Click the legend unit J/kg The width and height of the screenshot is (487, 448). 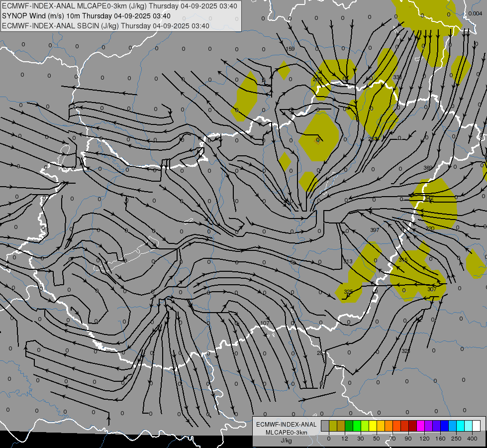click(286, 441)
